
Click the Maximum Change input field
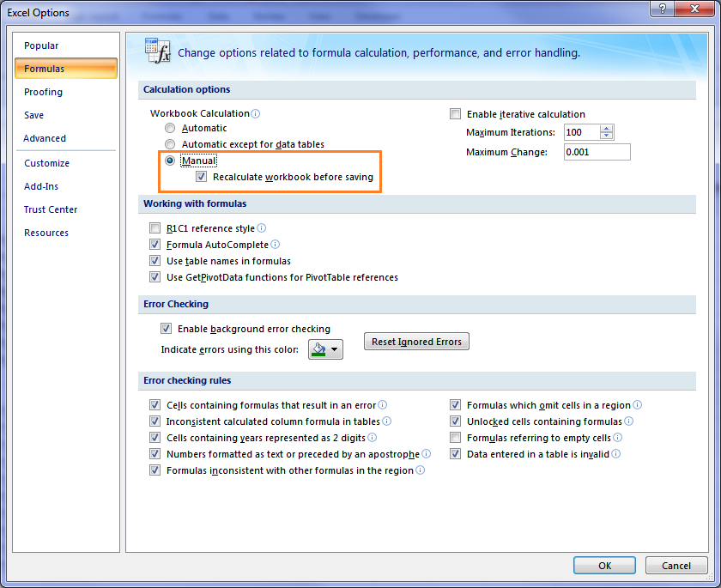[x=597, y=152]
